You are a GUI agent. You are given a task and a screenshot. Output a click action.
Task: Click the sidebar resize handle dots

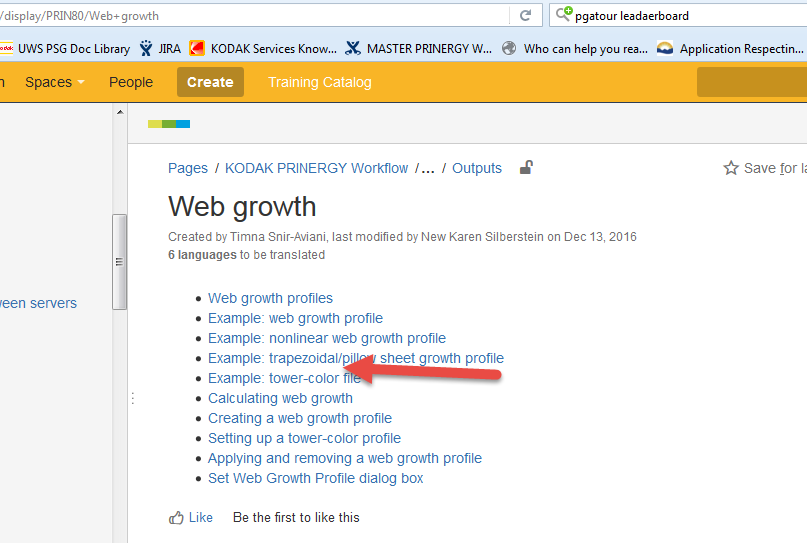(133, 398)
